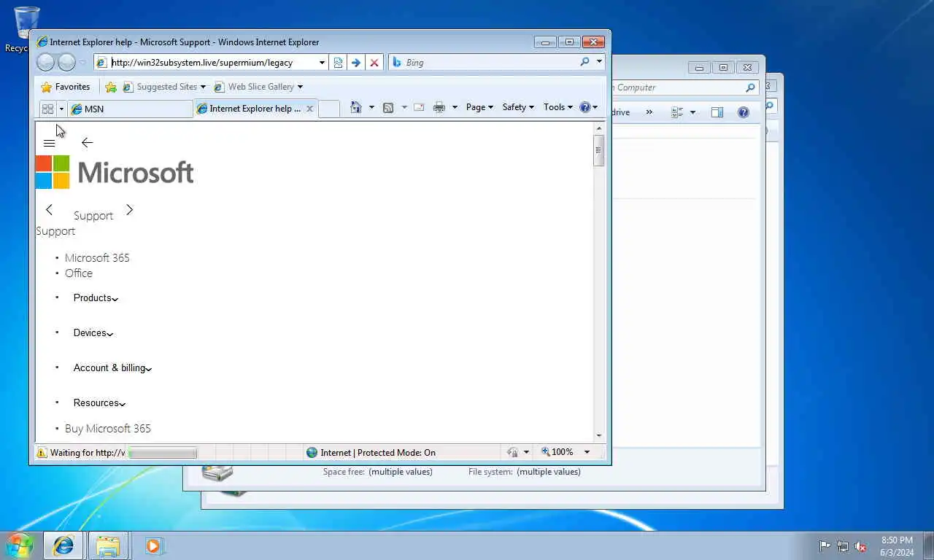Click the Windows Media Player taskbar icon
Screen dimensions: 934x560
pyautogui.click(x=154, y=545)
